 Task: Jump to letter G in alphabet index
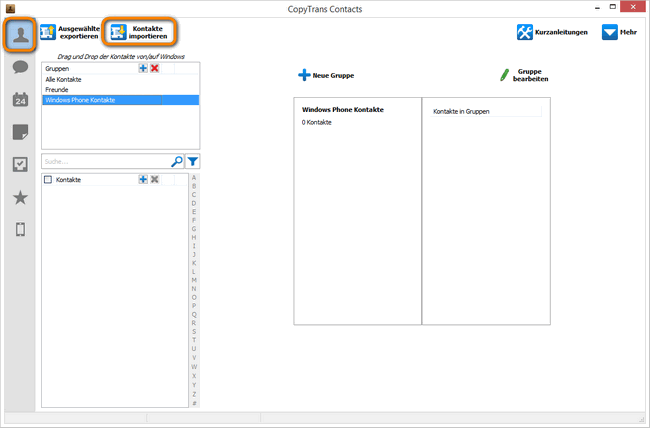194,229
